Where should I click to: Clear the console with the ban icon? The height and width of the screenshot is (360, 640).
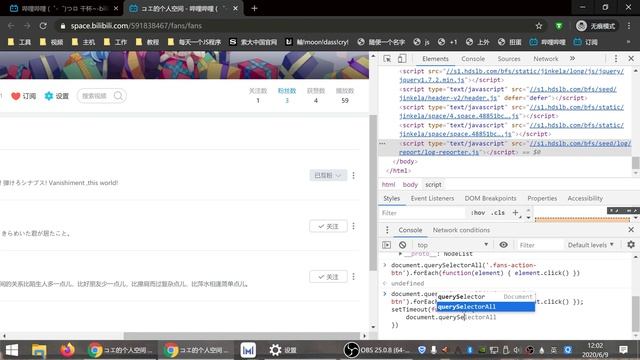pos(402,245)
